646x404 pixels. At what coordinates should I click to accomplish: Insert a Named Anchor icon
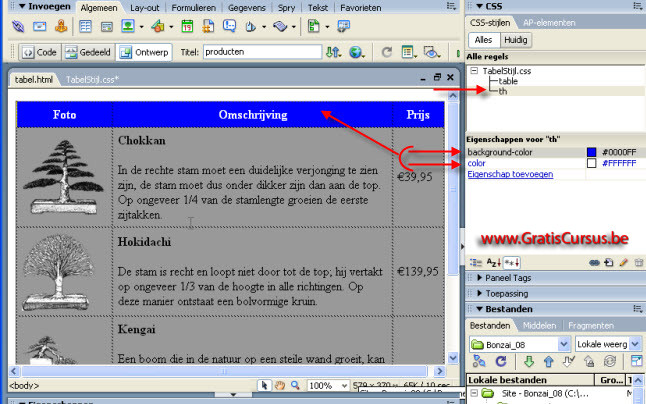pos(61,27)
